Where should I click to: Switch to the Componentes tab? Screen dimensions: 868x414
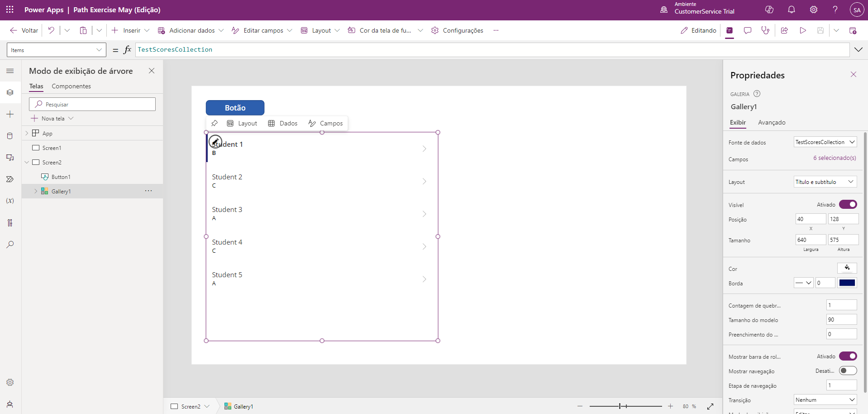click(x=71, y=86)
